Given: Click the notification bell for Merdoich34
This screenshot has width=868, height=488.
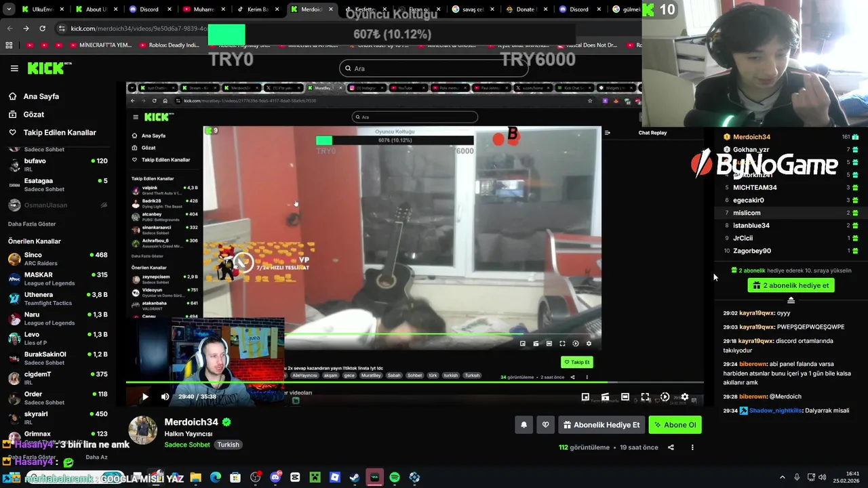Looking at the screenshot, I should click(524, 425).
